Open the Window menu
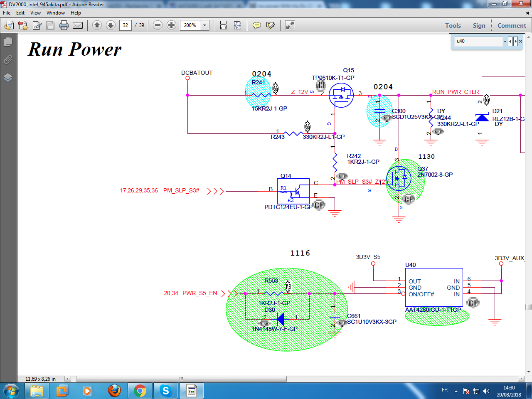The width and height of the screenshot is (532, 399). [55, 13]
